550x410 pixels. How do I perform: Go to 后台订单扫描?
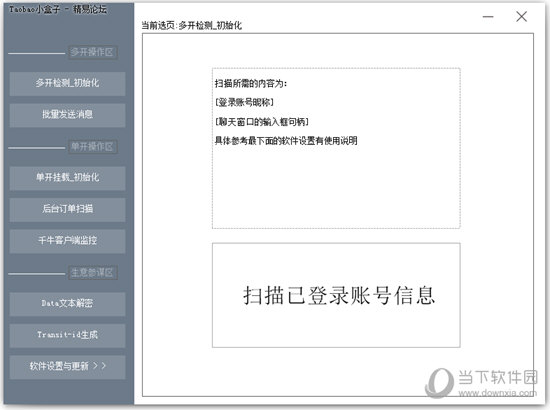click(67, 209)
